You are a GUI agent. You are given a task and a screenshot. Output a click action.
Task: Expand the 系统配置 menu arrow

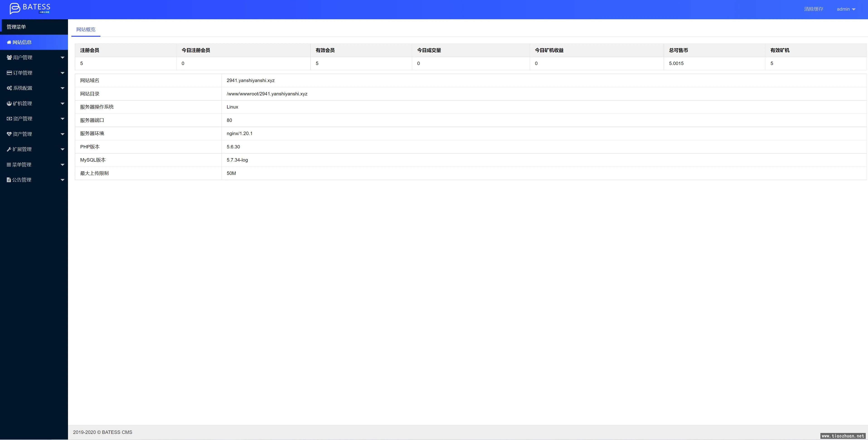(62, 88)
